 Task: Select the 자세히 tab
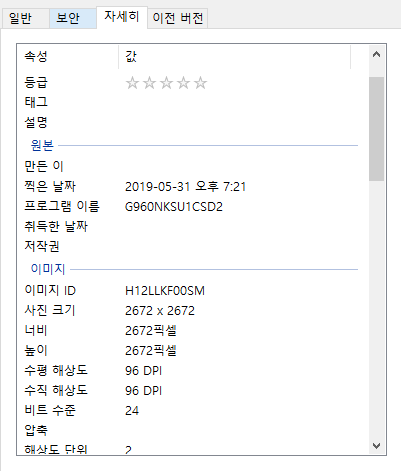point(122,17)
